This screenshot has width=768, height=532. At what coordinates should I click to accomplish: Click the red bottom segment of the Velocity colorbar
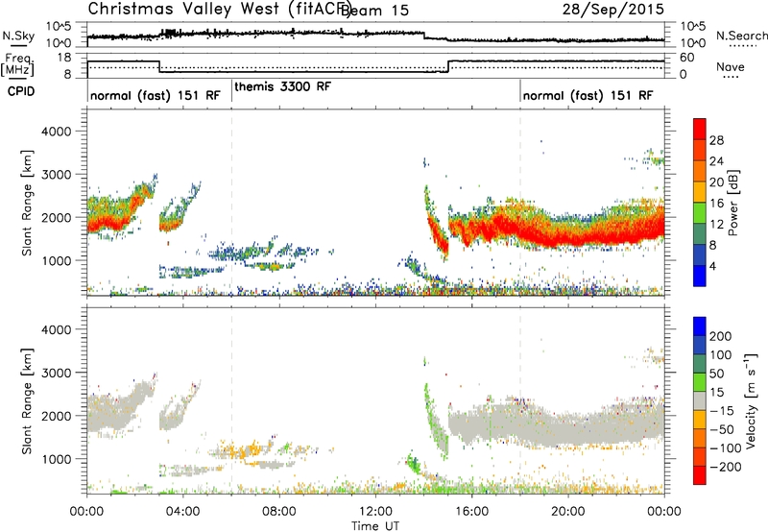pyautogui.click(x=700, y=475)
